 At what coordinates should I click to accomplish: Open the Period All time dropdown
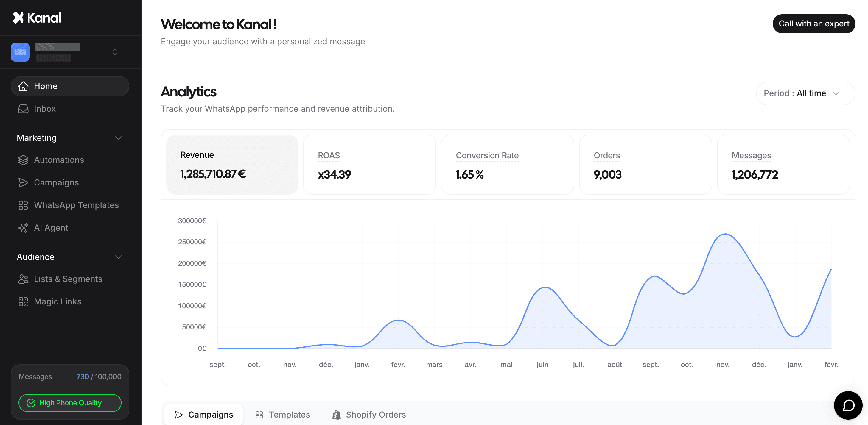click(805, 93)
